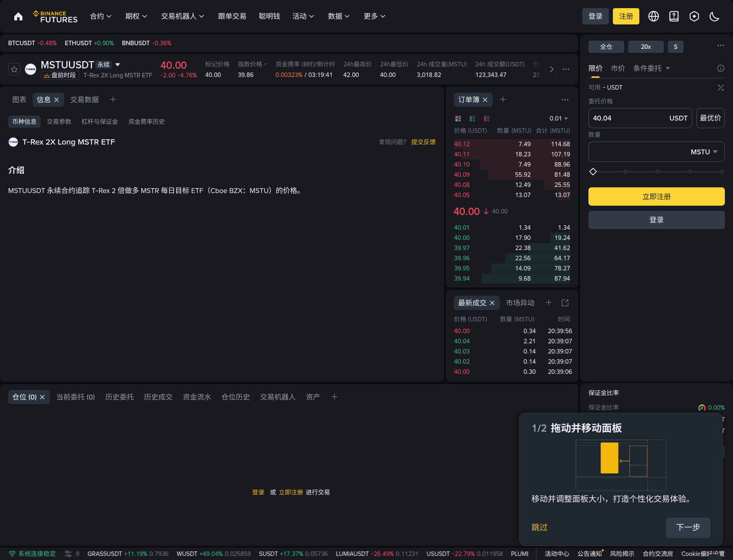The height and width of the screenshot is (560, 733).
Task: Open the MSTUUSDT symbol selector arrow
Action: coord(118,64)
